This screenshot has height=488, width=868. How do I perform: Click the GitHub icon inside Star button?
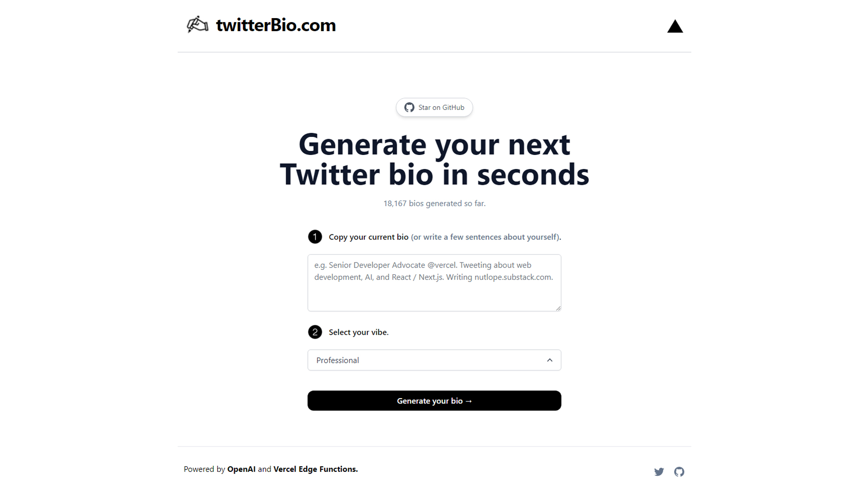(410, 108)
